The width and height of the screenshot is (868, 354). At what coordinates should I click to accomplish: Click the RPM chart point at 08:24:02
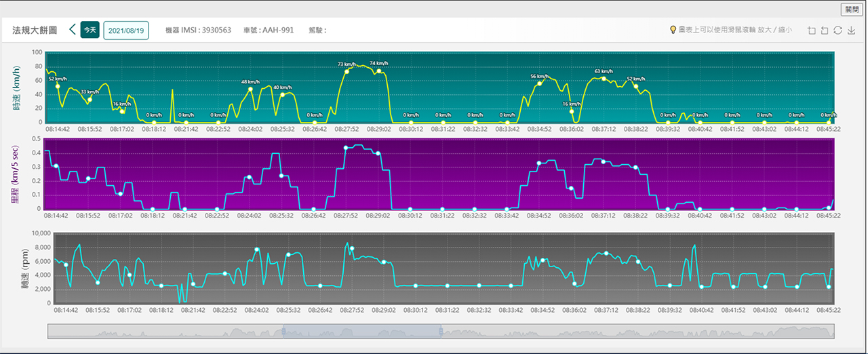pyautogui.click(x=256, y=250)
